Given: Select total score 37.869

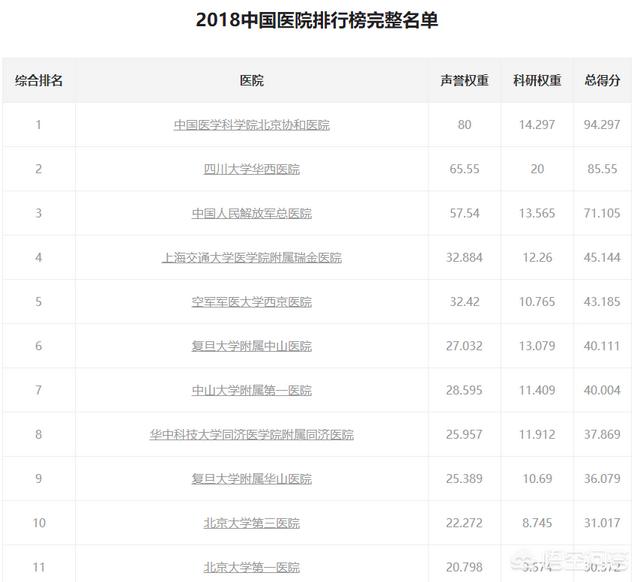Looking at the screenshot, I should point(602,435).
